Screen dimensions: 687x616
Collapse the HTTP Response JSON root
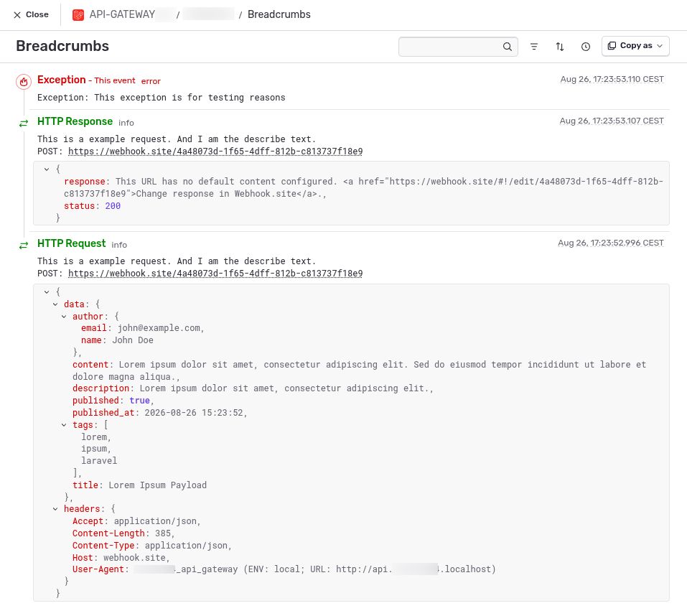(47, 169)
